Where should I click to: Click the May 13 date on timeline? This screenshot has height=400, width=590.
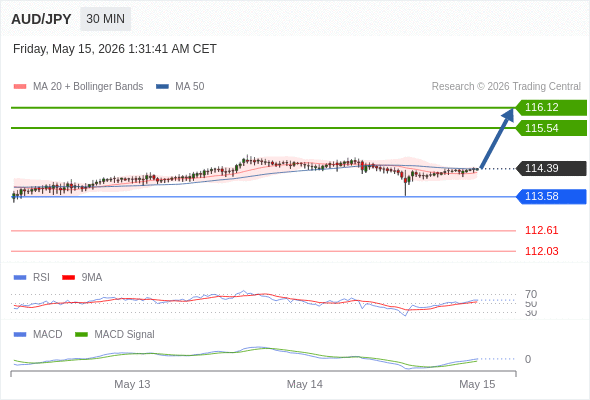click(132, 384)
